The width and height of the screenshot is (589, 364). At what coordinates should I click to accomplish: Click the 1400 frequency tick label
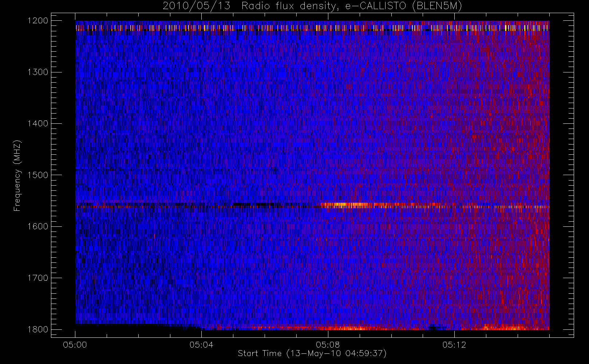click(x=37, y=123)
